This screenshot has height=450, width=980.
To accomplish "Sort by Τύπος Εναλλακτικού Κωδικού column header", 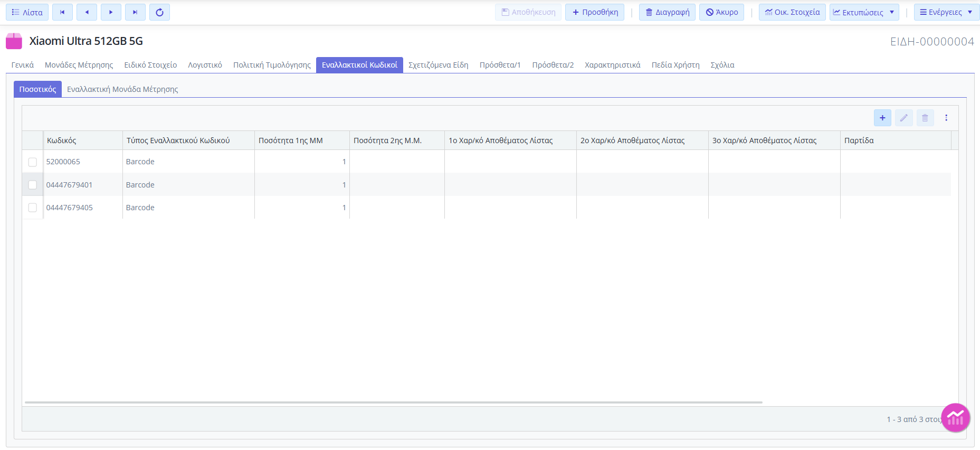I will (x=188, y=140).
